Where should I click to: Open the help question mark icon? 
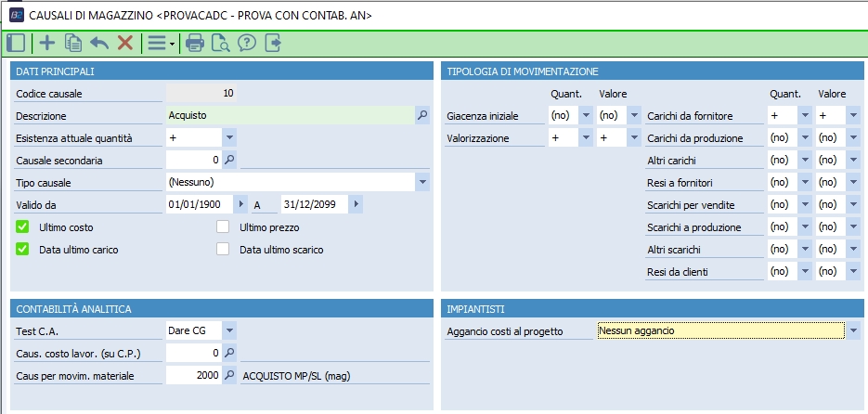[247, 43]
